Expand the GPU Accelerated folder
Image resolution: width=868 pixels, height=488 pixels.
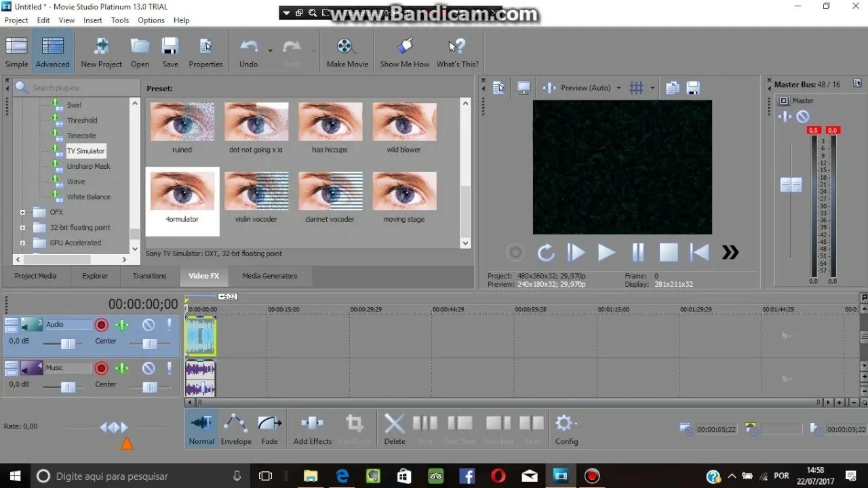(x=22, y=243)
